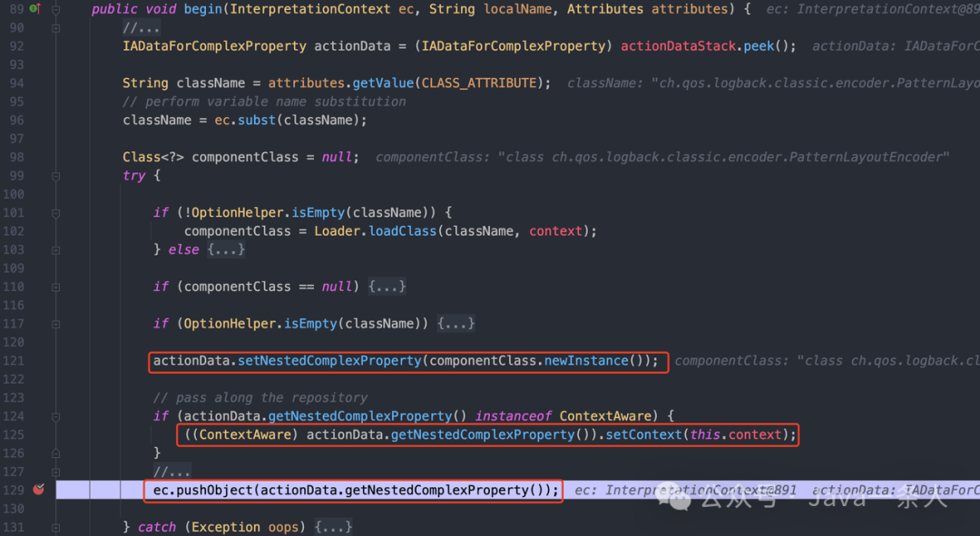Expand the catch block fold marker at line 131

pos(55,527)
